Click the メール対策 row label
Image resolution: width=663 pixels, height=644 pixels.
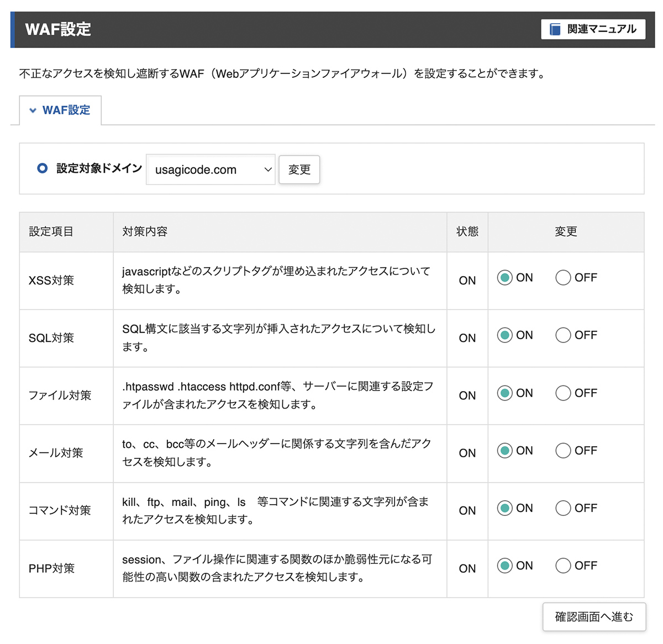pyautogui.click(x=56, y=453)
